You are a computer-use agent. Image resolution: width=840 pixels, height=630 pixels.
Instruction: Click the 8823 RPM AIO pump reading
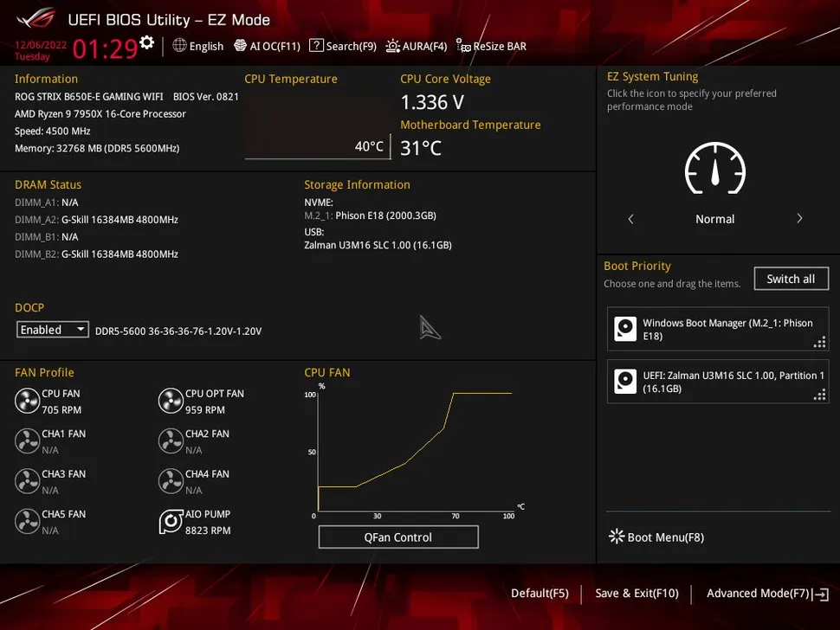pyautogui.click(x=208, y=530)
